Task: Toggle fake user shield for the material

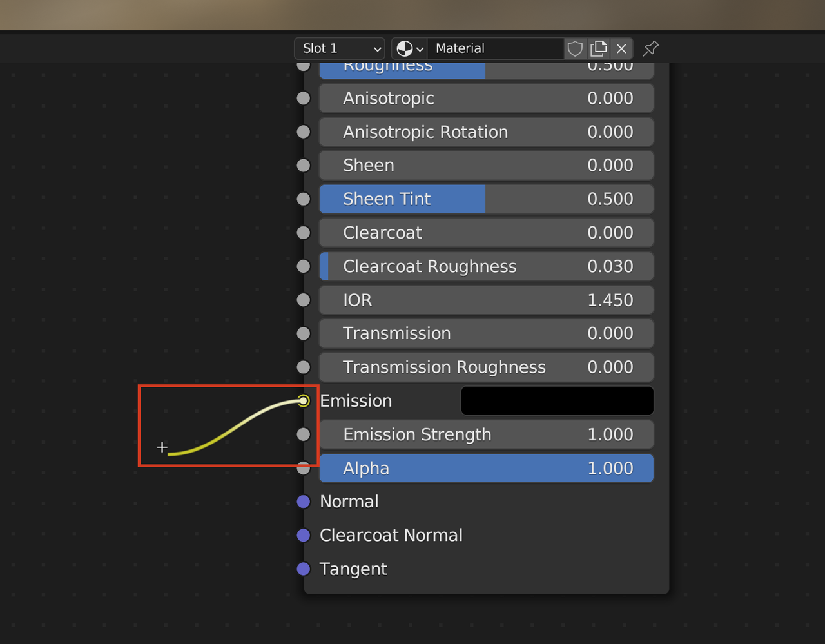Action: (x=575, y=48)
